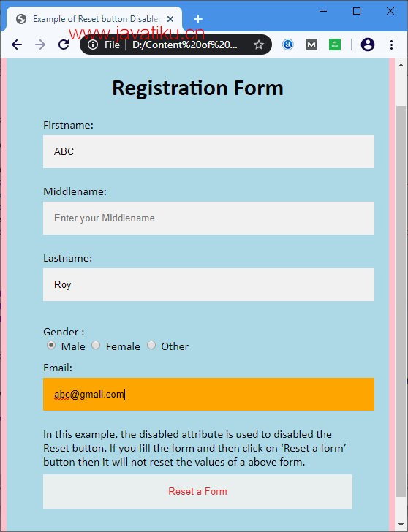Viewport: 408px width, 532px height.
Task: Open the blue 'a' extension icon
Action: coord(288,45)
